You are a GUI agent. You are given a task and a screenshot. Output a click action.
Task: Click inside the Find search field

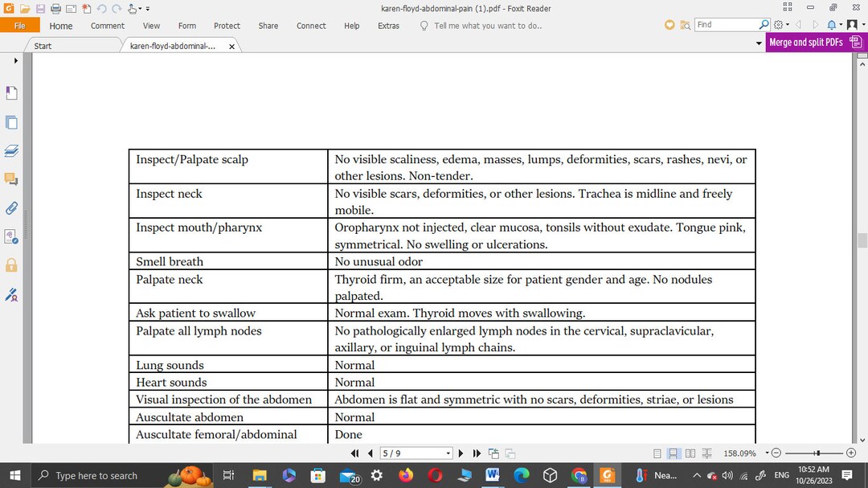point(727,24)
